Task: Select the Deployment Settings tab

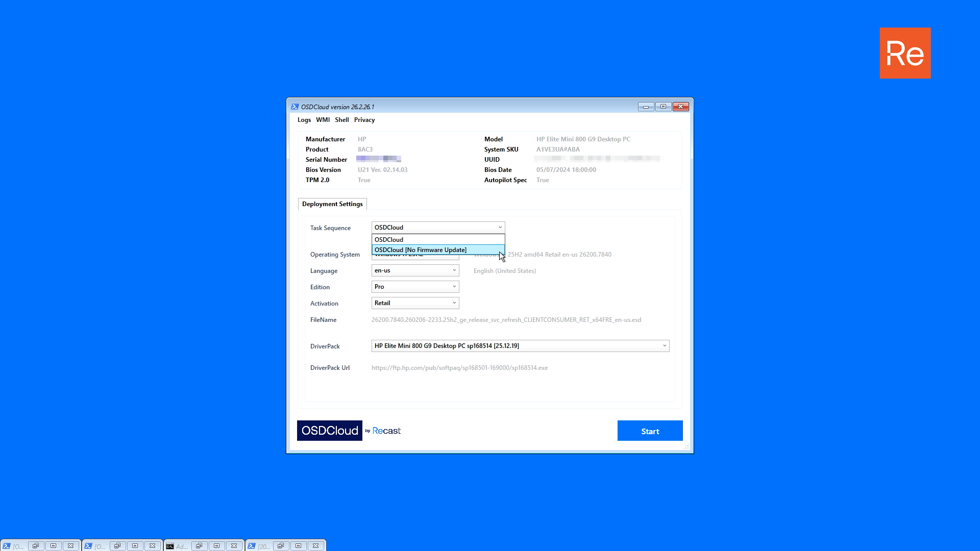Action: pyautogui.click(x=332, y=204)
